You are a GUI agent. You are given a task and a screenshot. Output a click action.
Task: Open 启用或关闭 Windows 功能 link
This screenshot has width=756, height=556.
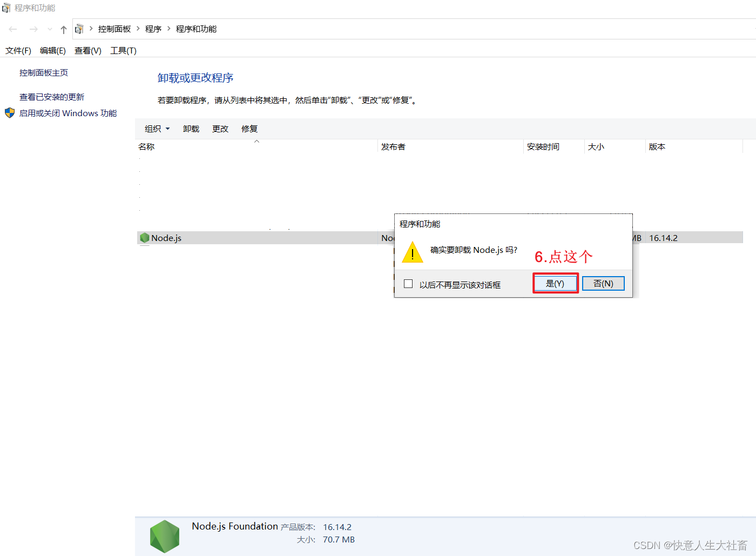tap(68, 113)
